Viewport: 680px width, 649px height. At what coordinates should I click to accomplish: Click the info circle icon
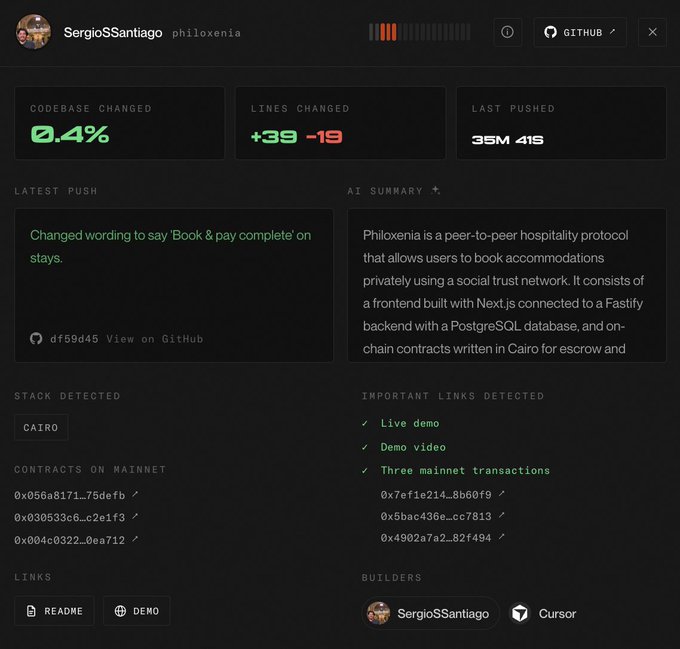507,32
